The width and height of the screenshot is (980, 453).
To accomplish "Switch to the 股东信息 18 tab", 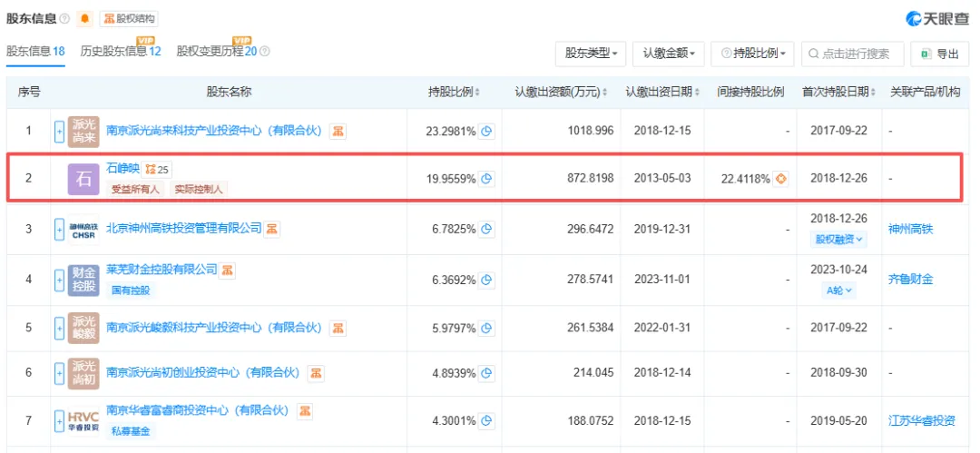I will pos(35,52).
